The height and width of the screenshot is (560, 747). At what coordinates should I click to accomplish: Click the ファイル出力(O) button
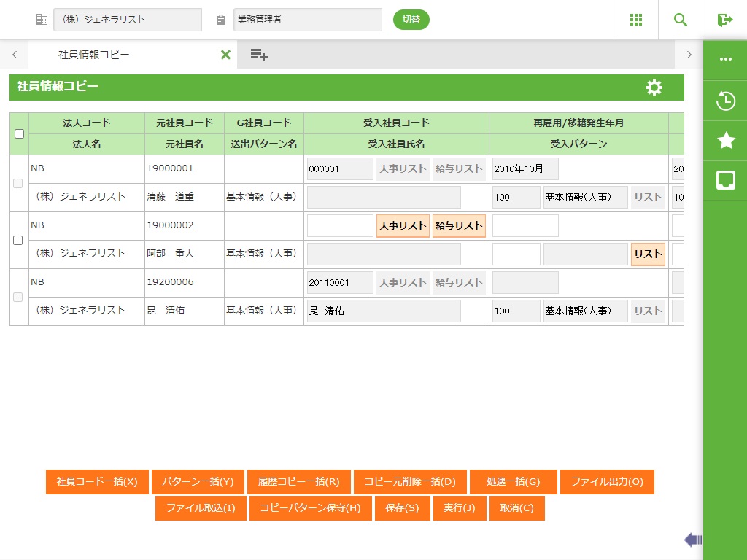607,482
